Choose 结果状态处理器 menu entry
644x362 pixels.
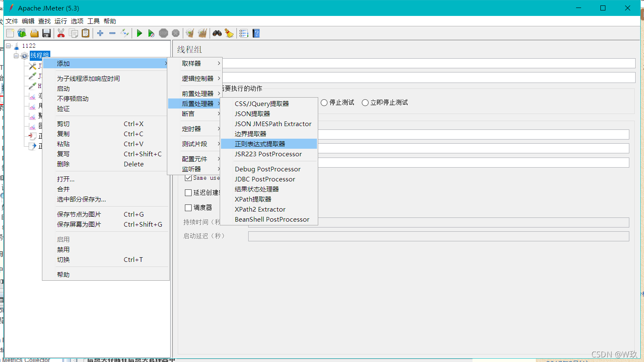[269, 189]
